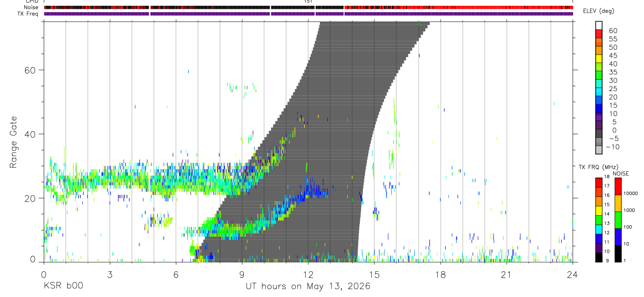Click the "1000" label on the NOISE legend
644x297 pixels.
point(630,211)
